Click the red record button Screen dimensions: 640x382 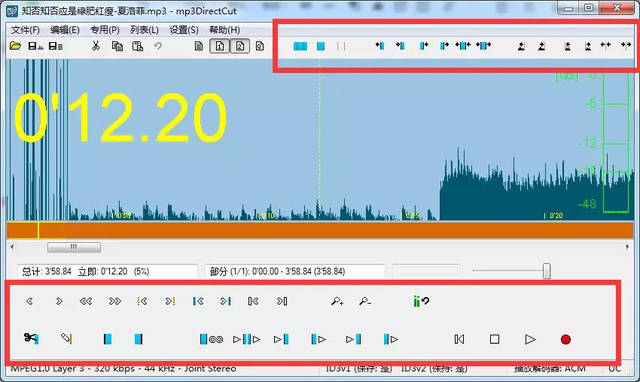pos(565,339)
